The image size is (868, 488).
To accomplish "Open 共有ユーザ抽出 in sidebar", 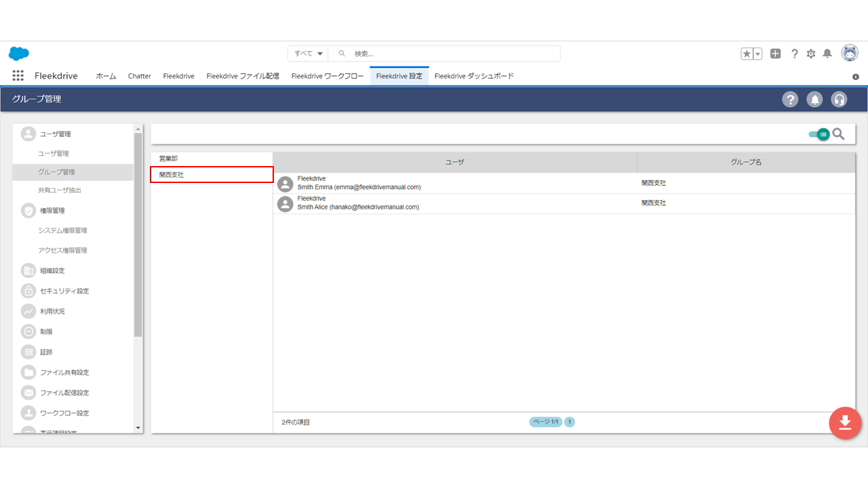I will (x=60, y=190).
